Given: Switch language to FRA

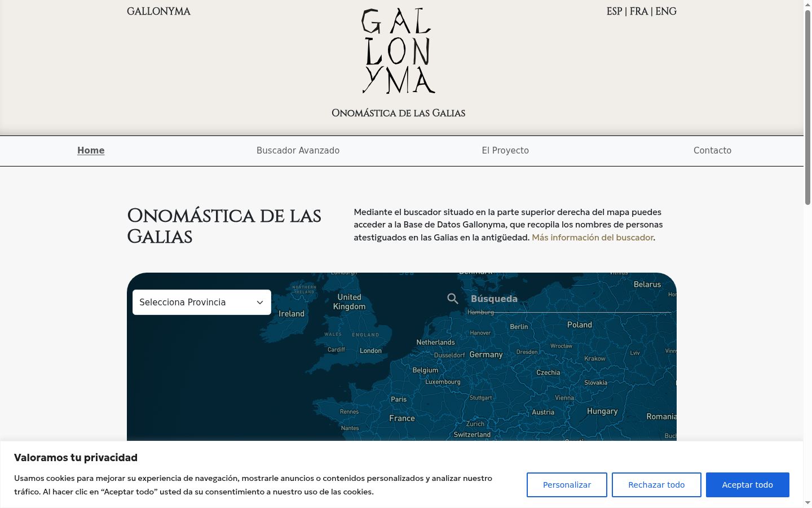Looking at the screenshot, I should click(639, 11).
